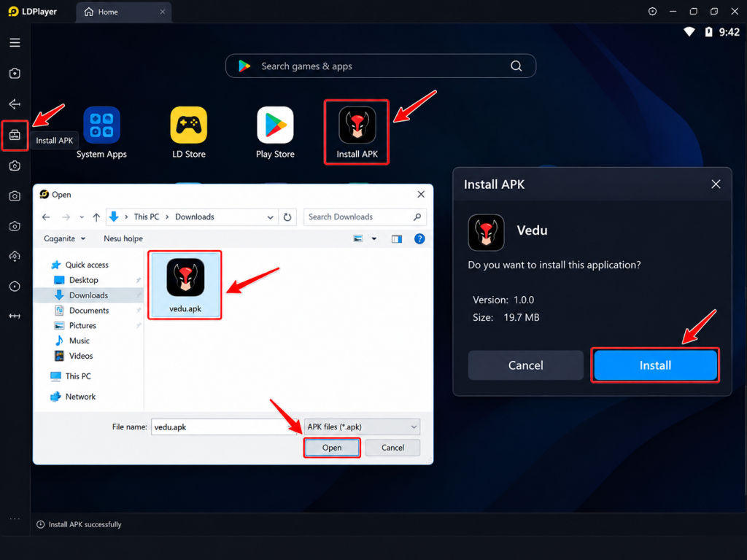This screenshot has width=747, height=560.
Task: Click the Android battery status icon
Action: (x=709, y=32)
